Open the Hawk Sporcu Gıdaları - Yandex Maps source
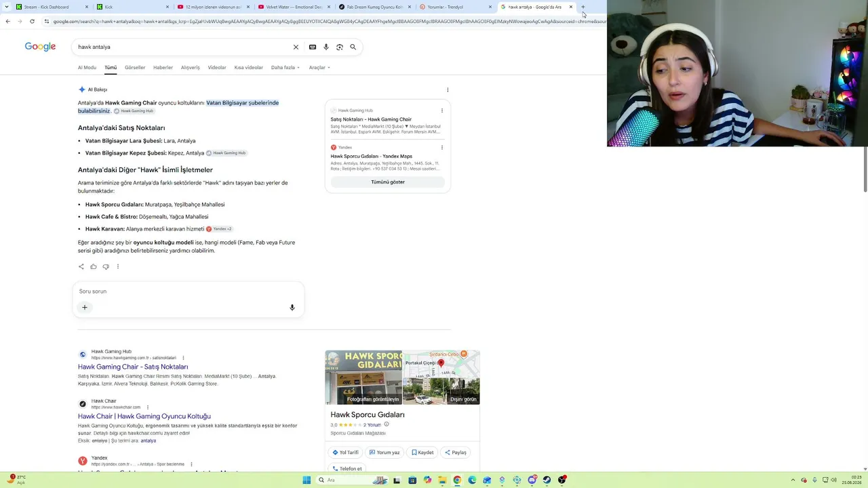 tap(372, 157)
